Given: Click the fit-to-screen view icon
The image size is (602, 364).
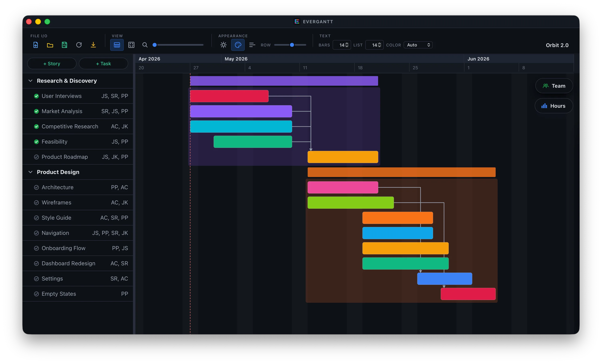Looking at the screenshot, I should (131, 45).
